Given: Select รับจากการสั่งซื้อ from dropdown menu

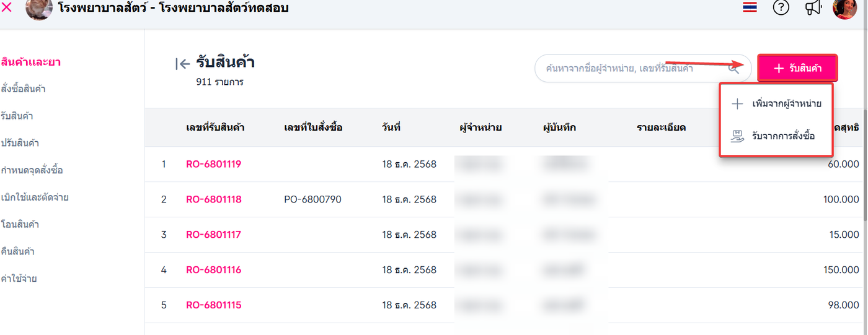Looking at the screenshot, I should [783, 136].
